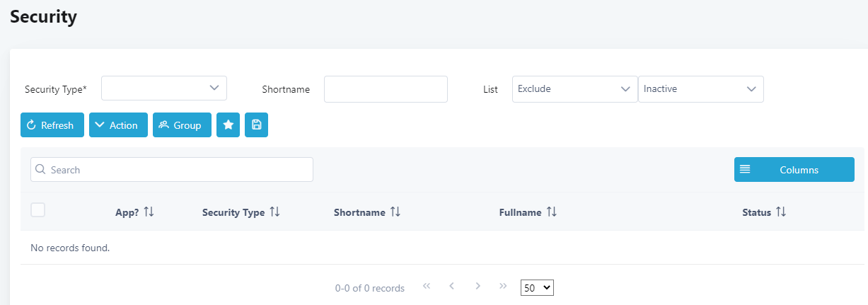Open the Columns chooser button
Viewport: 868px width, 305px height.
(794, 170)
